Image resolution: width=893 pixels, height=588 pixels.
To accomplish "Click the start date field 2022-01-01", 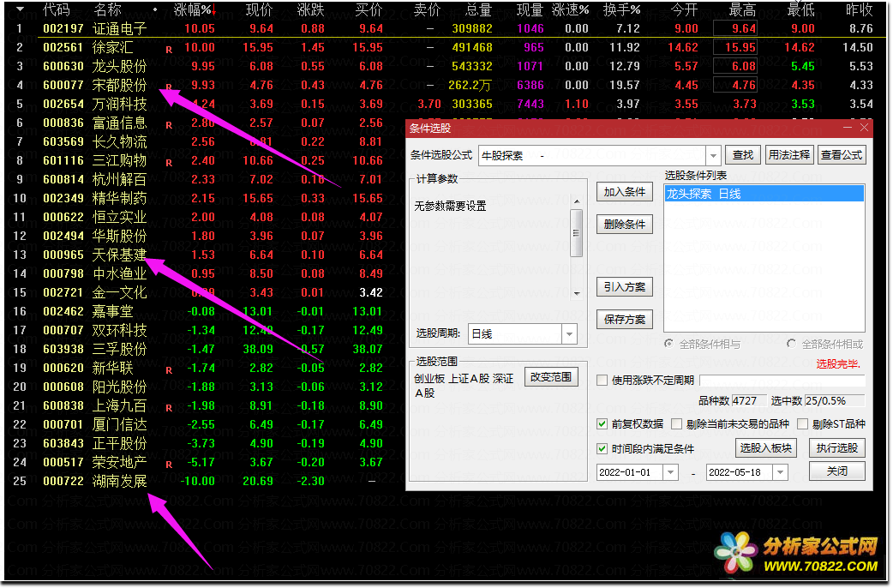I will click(x=630, y=472).
